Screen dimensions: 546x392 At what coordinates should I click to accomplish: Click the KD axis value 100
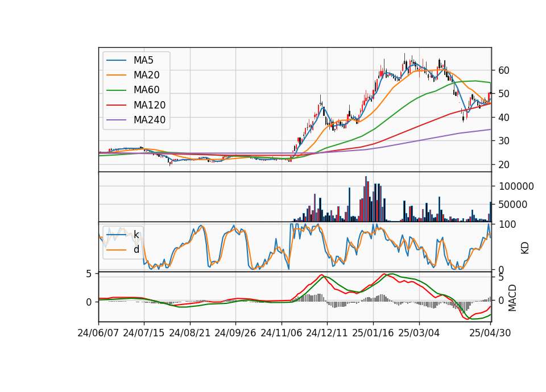(507, 224)
